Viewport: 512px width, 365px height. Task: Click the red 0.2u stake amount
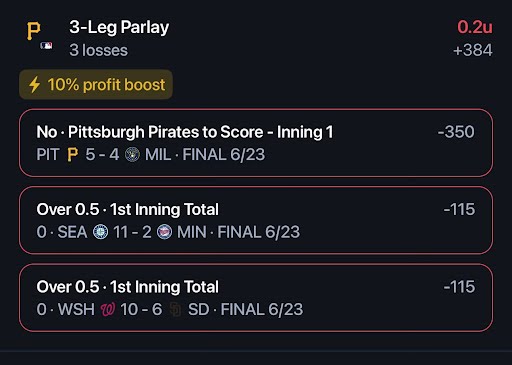475,27
